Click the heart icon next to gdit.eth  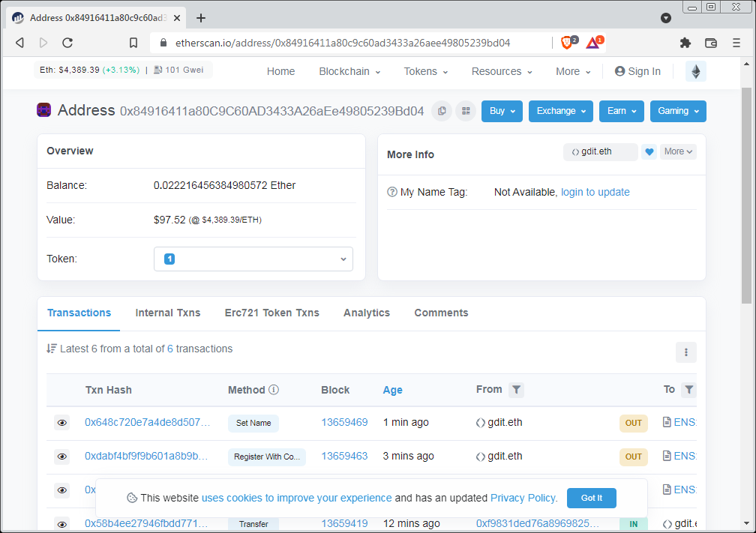click(649, 151)
